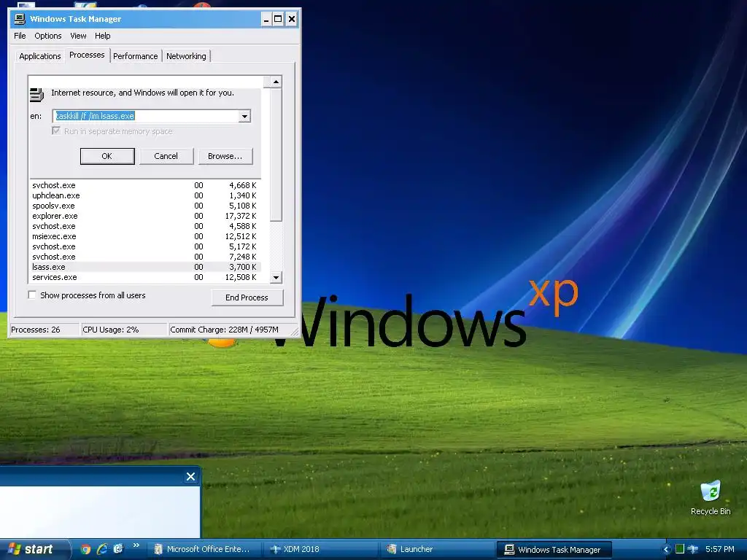Open the File menu
747x560 pixels.
point(20,36)
